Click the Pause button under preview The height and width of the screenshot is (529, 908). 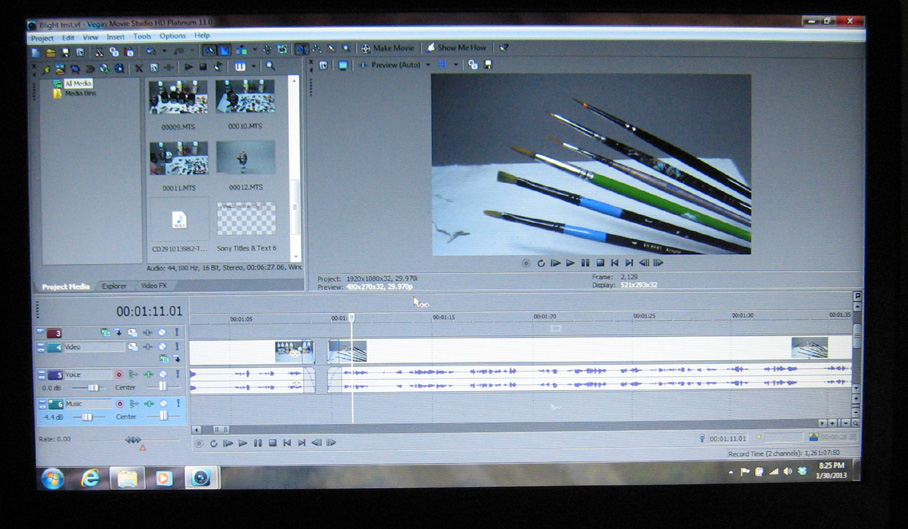[585, 263]
